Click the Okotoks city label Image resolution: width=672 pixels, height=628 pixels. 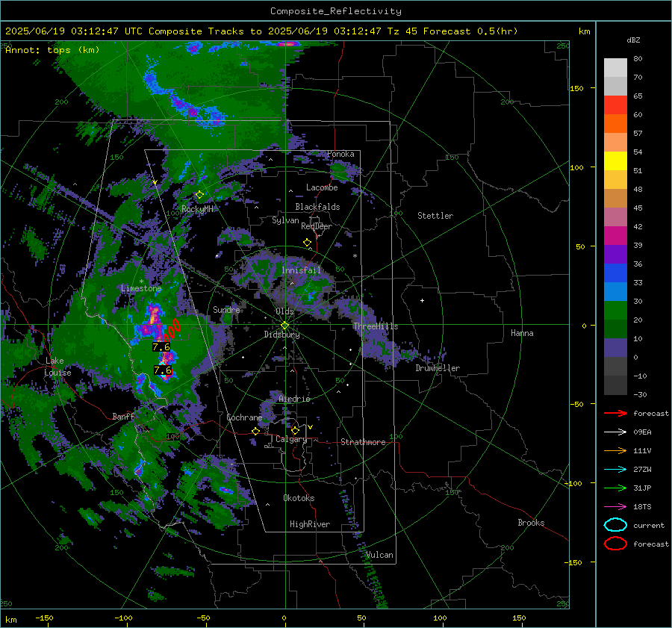(299, 498)
